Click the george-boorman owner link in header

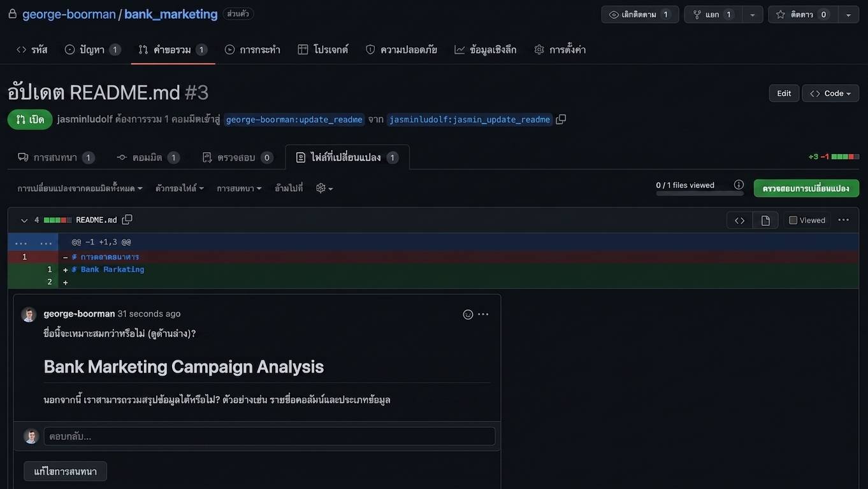69,14
